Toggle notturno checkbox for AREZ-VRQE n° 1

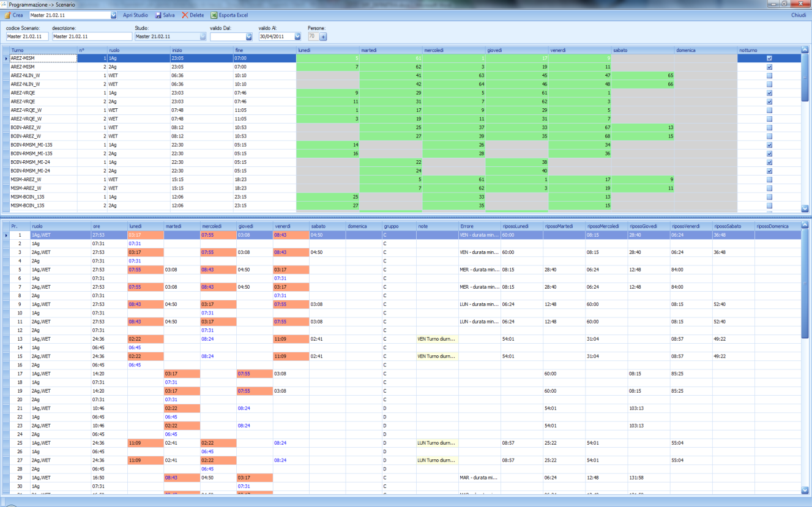click(769, 93)
